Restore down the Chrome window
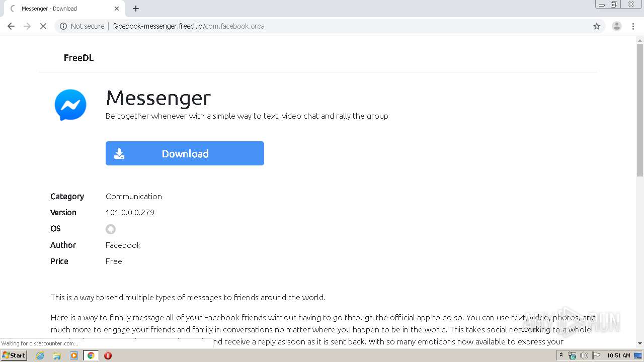 pyautogui.click(x=614, y=5)
